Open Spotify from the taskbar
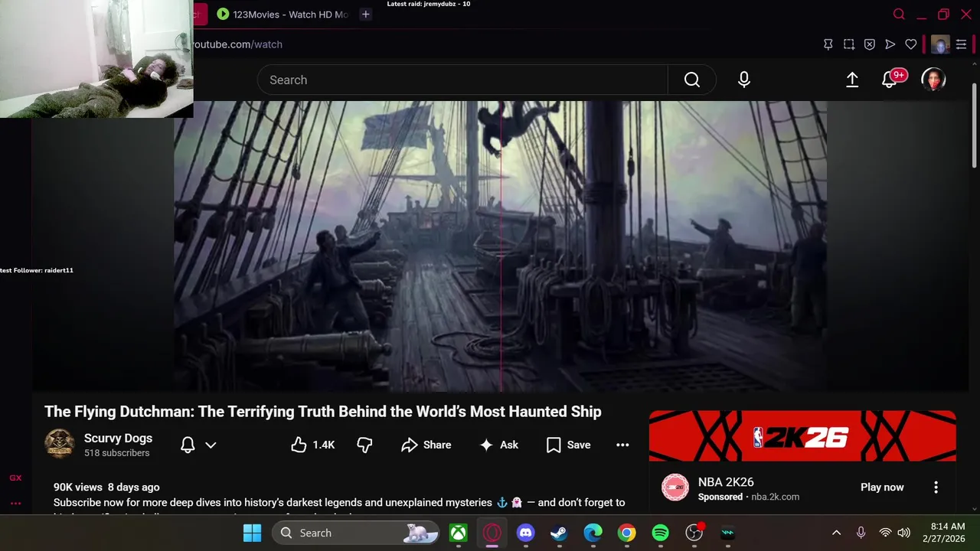 tap(660, 533)
